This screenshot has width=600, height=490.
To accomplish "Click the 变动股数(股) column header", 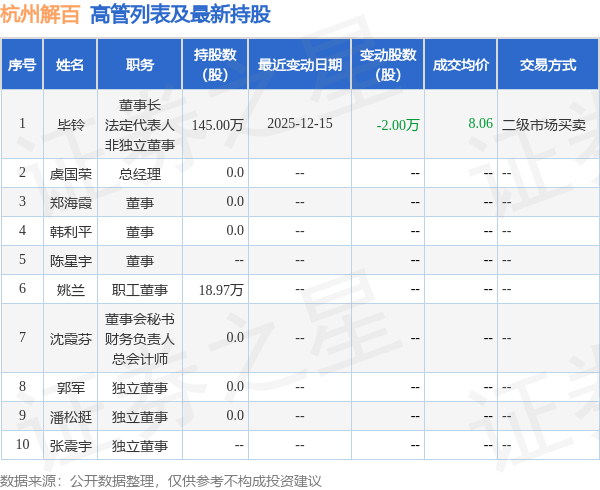I will [388, 64].
